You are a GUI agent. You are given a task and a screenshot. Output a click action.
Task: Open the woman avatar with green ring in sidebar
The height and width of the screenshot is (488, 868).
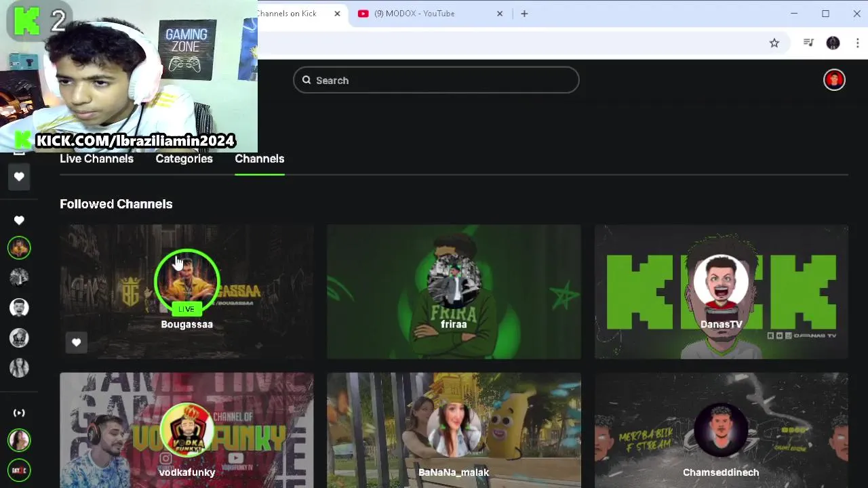19,440
